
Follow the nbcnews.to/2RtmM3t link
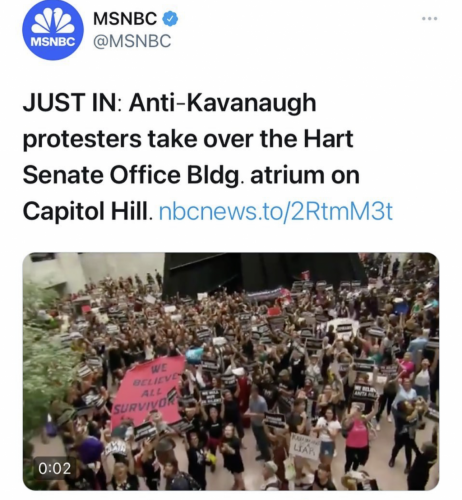click(276, 211)
